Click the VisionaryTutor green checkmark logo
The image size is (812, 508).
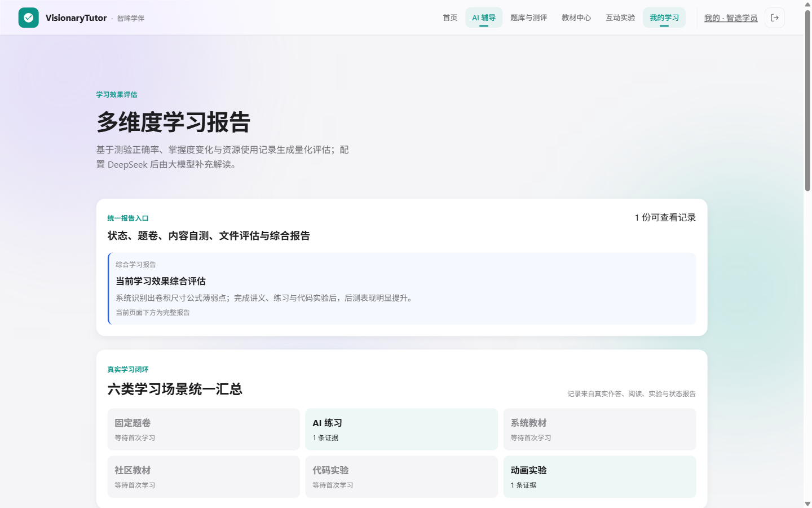click(29, 17)
